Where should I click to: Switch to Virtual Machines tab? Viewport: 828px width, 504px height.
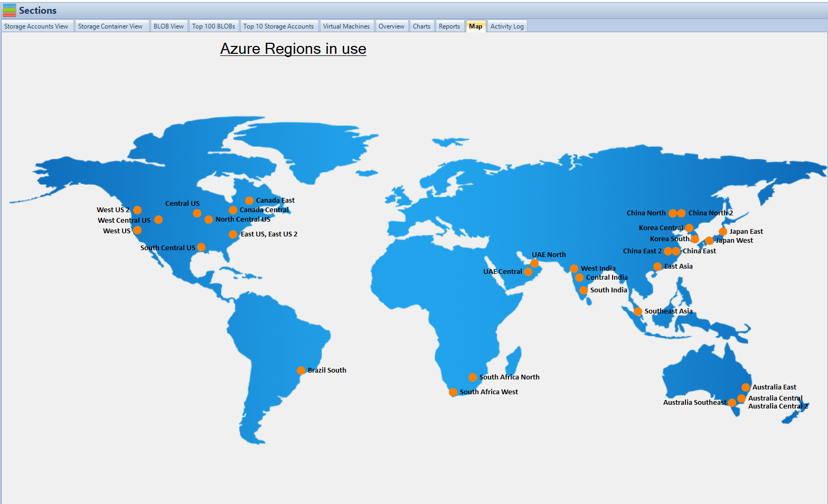coord(346,26)
